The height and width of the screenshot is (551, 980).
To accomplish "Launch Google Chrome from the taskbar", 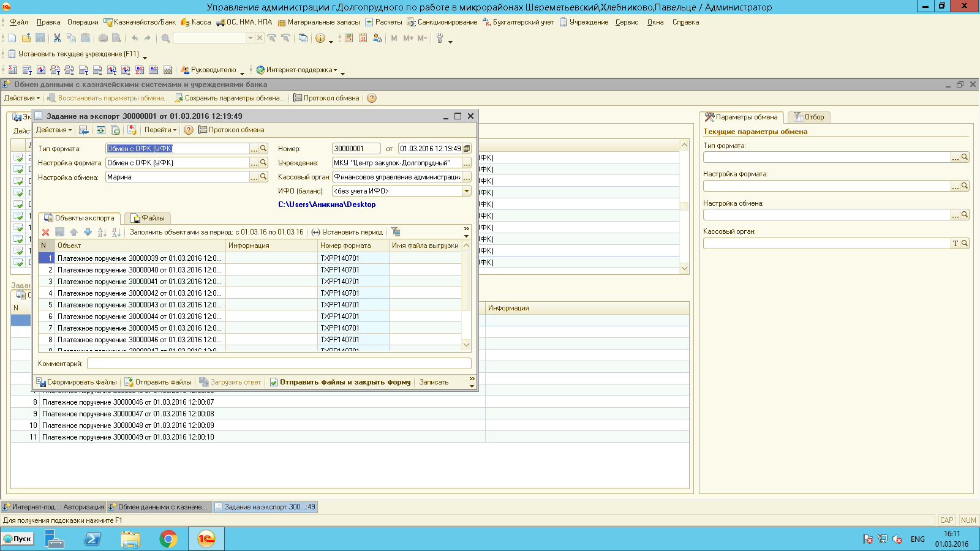I will (x=168, y=539).
